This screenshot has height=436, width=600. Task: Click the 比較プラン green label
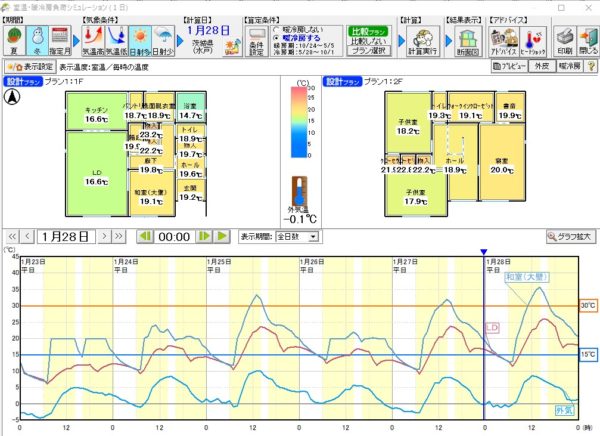367,31
